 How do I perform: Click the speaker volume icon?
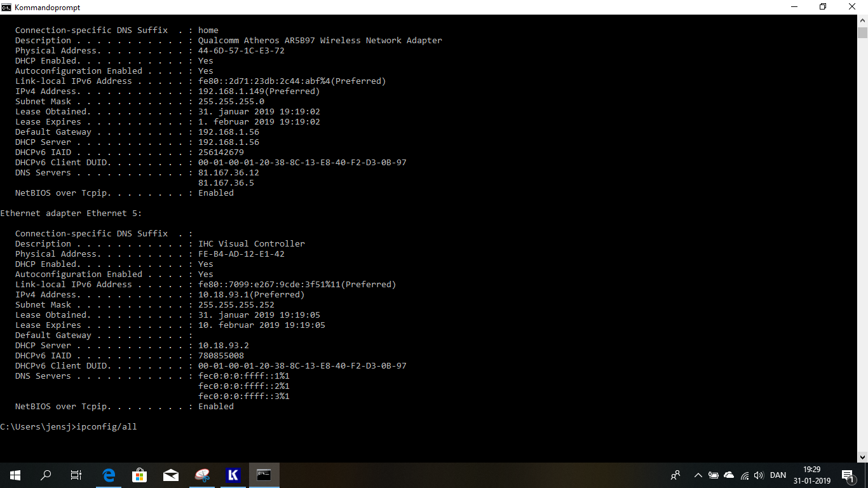759,475
